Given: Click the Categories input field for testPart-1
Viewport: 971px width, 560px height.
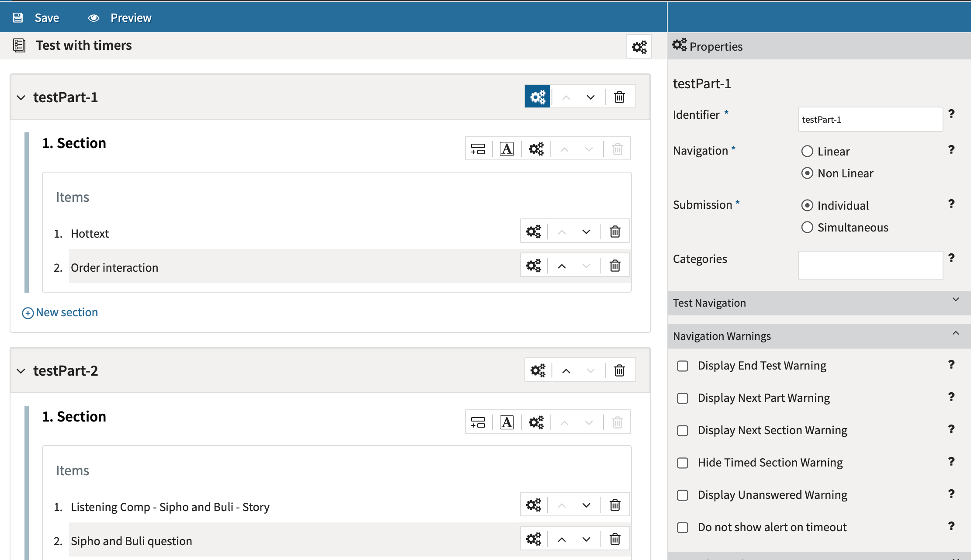Looking at the screenshot, I should (x=870, y=264).
